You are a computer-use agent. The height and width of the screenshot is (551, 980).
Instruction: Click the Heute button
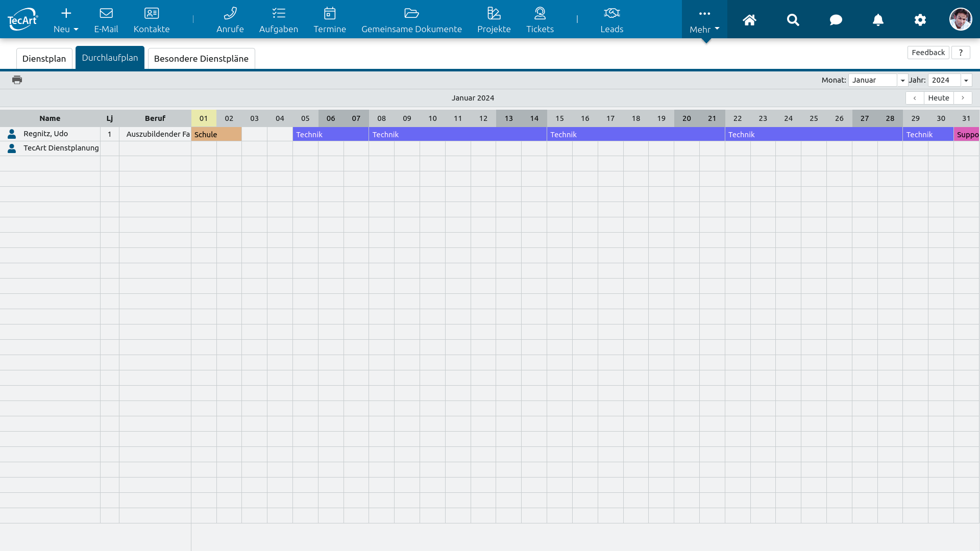click(x=938, y=98)
